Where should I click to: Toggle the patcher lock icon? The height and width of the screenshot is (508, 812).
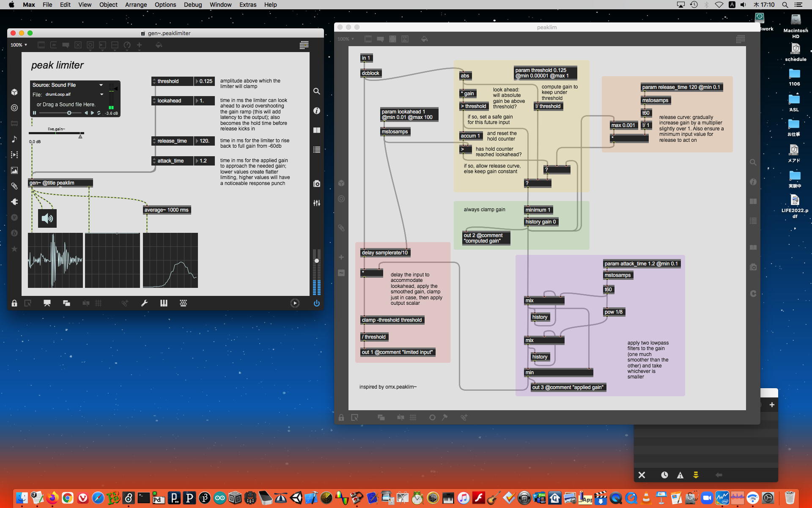click(14, 303)
